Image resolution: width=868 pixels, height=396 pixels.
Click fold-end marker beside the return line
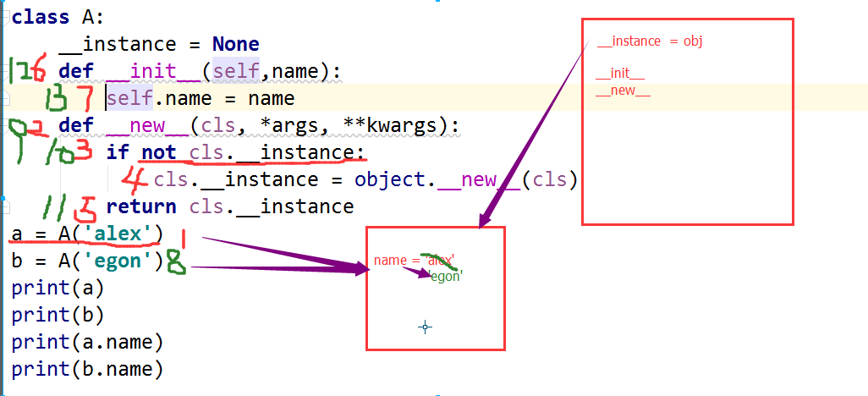pos(4,207)
